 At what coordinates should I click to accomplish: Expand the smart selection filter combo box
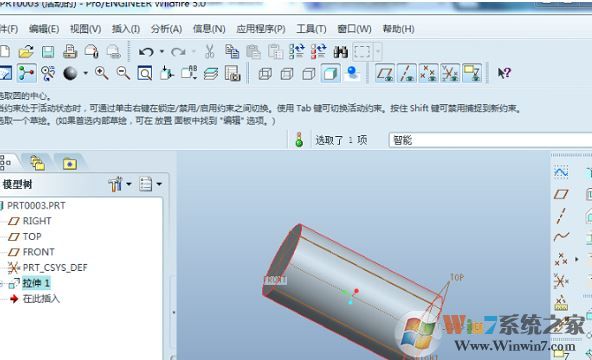490,140
